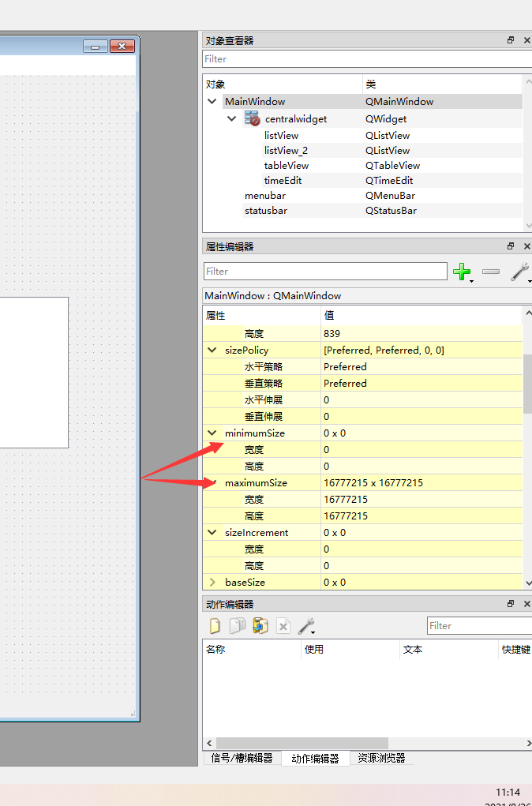This screenshot has width=532, height=806.
Task: Click the 文本 column header in action editor
Action: coord(449,650)
